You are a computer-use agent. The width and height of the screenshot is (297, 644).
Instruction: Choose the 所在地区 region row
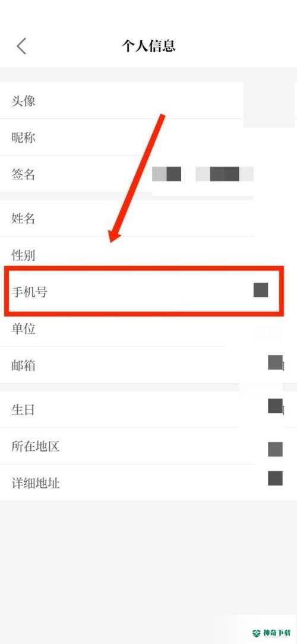[x=148, y=446]
